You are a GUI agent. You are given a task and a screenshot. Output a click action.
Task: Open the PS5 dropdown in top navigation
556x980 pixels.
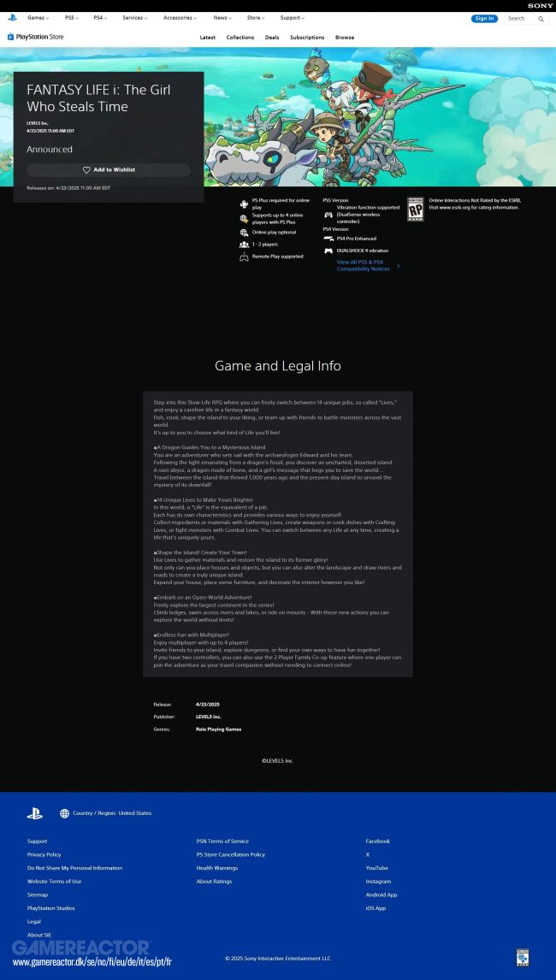tap(71, 18)
